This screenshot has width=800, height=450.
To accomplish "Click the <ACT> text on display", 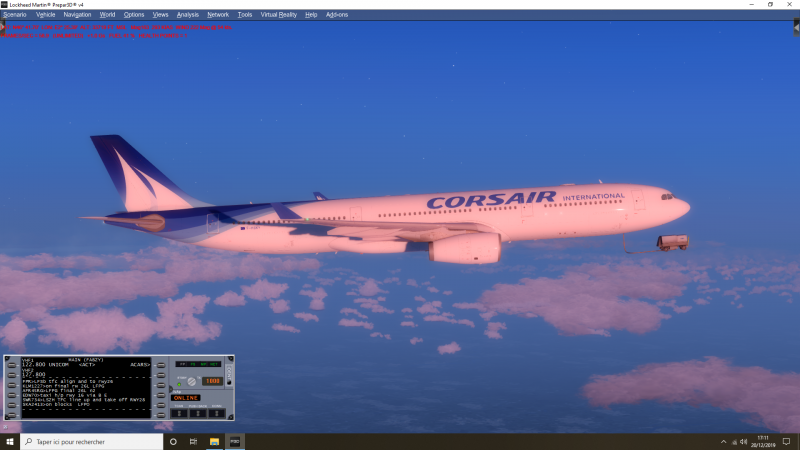I will coord(87,365).
